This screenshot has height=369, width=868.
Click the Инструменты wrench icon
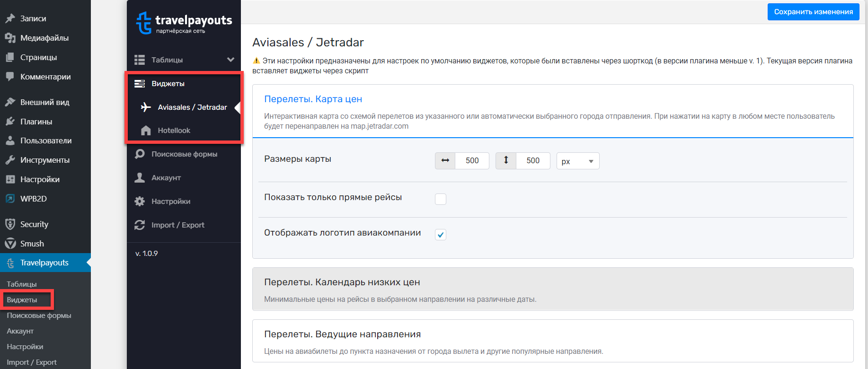tap(10, 160)
